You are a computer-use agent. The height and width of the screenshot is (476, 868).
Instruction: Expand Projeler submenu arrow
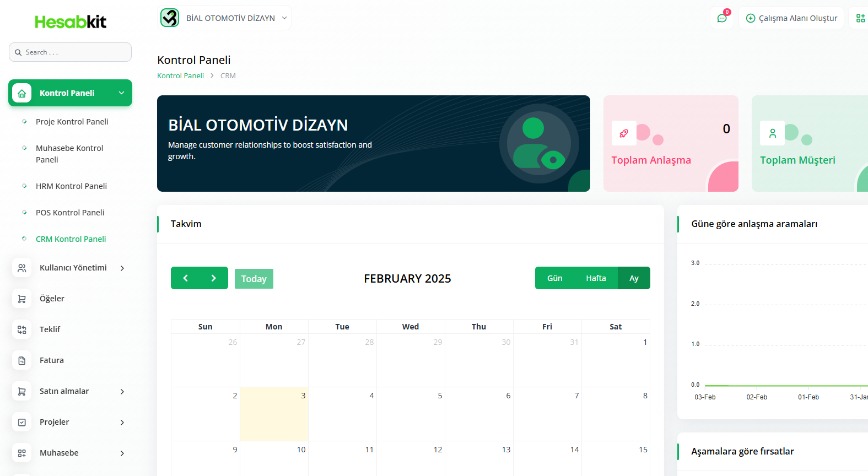coord(122,423)
